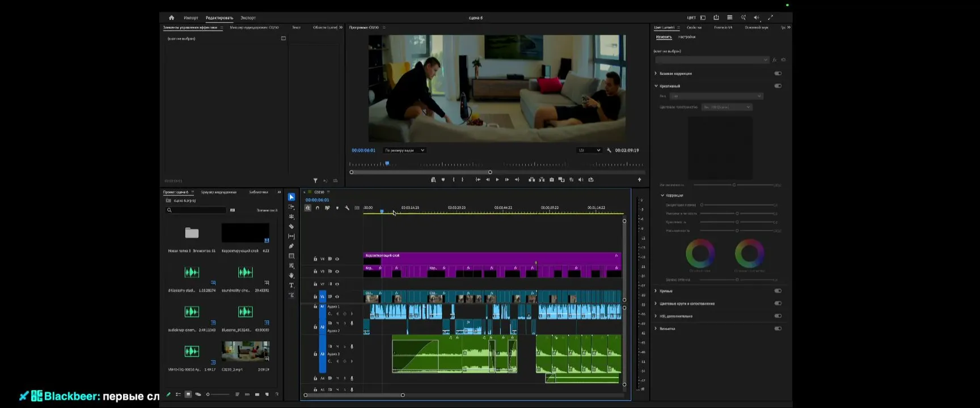
Task: Expand the Vignette section
Action: pyautogui.click(x=656, y=329)
